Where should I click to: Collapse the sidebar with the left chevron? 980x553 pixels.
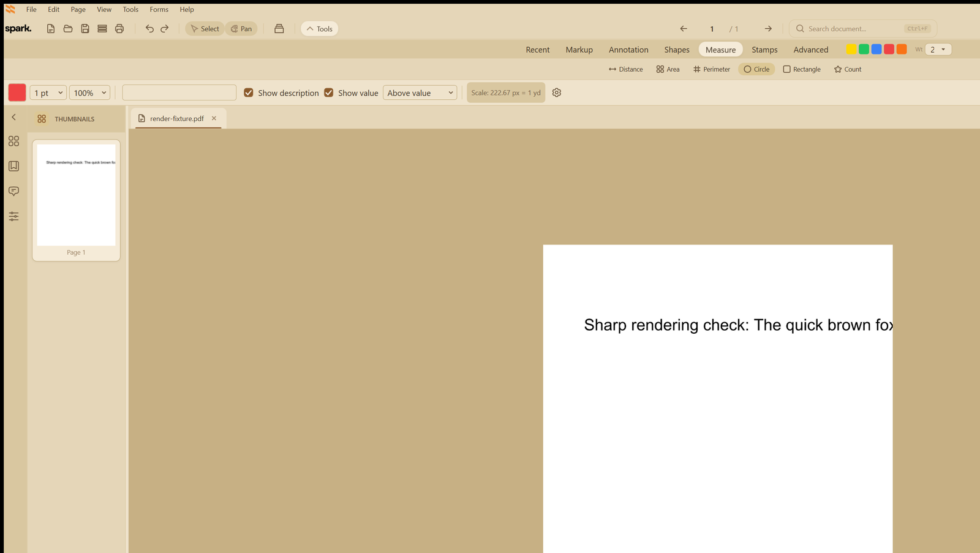(13, 117)
